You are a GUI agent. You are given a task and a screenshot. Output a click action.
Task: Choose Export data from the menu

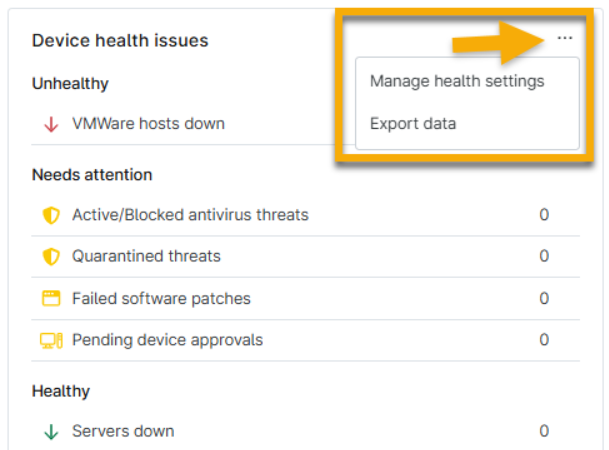coord(413,124)
